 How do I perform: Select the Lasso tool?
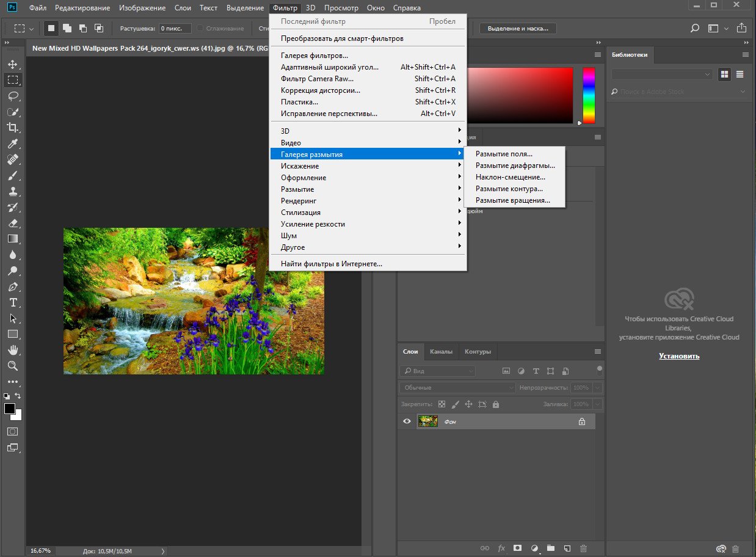pos(12,96)
